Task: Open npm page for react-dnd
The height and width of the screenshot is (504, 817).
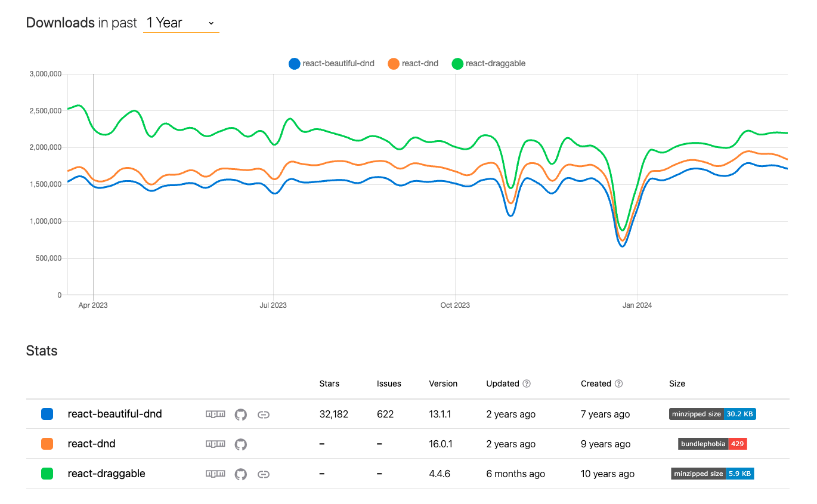Action: pyautogui.click(x=215, y=444)
